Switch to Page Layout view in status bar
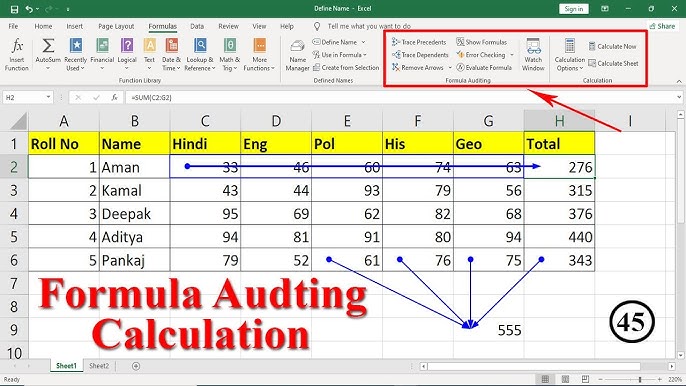Image resolution: width=686 pixels, height=386 pixels. coord(565,379)
